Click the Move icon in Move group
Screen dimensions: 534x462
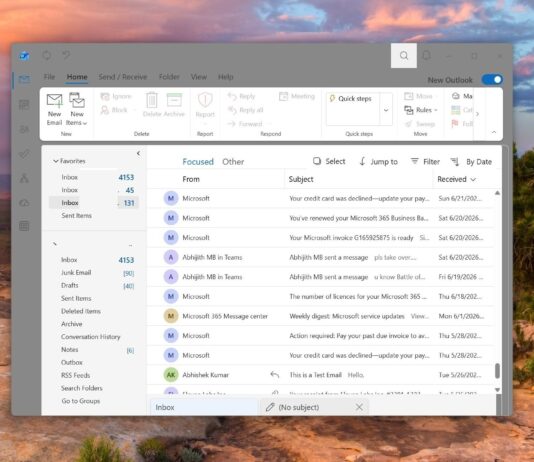point(408,96)
